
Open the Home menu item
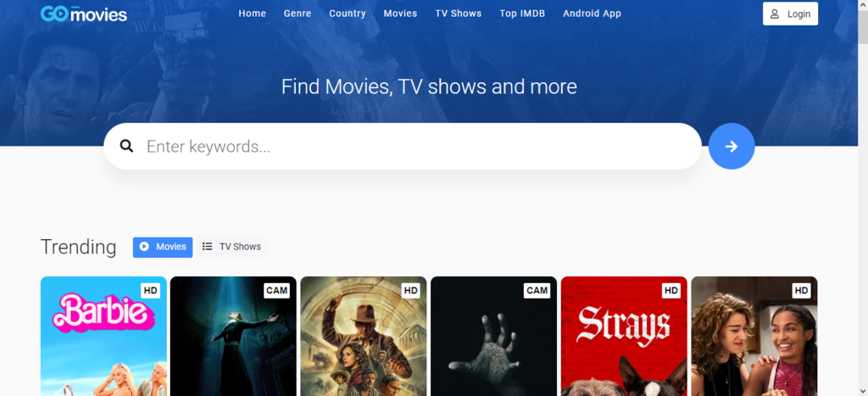[x=253, y=14]
